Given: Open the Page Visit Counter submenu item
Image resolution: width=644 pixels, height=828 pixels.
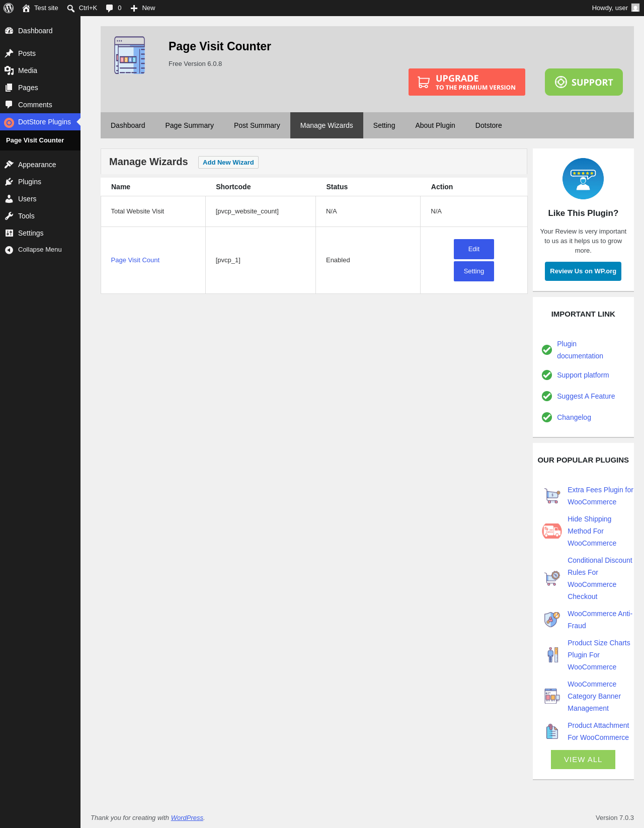Looking at the screenshot, I should [35, 140].
